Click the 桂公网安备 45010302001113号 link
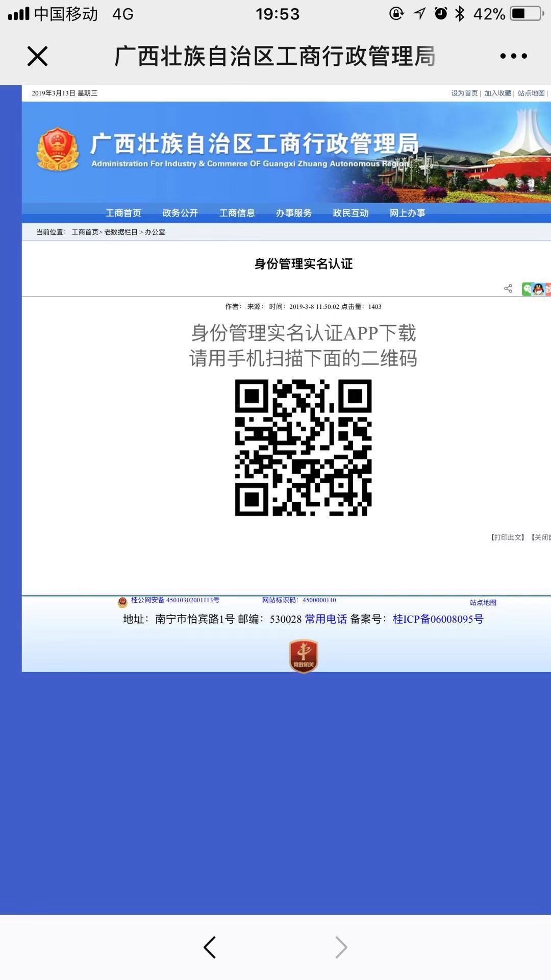This screenshot has width=551, height=980. point(175,600)
